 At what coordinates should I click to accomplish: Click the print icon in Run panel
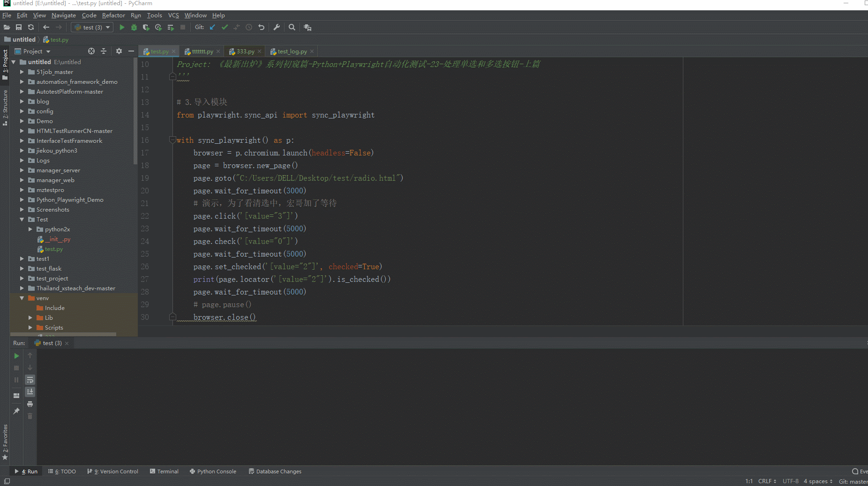[x=30, y=404]
